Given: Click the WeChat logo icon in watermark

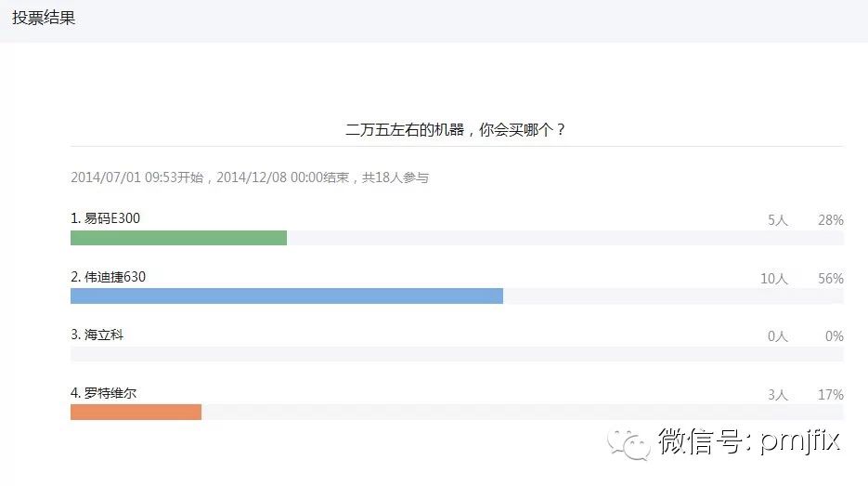Looking at the screenshot, I should click(628, 444).
